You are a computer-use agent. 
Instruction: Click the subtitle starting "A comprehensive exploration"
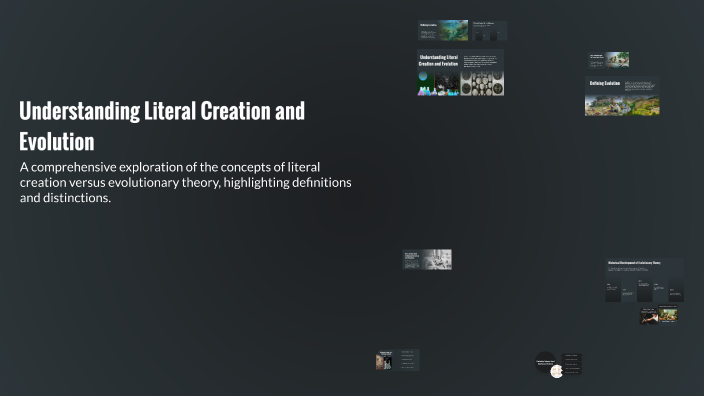click(x=185, y=182)
